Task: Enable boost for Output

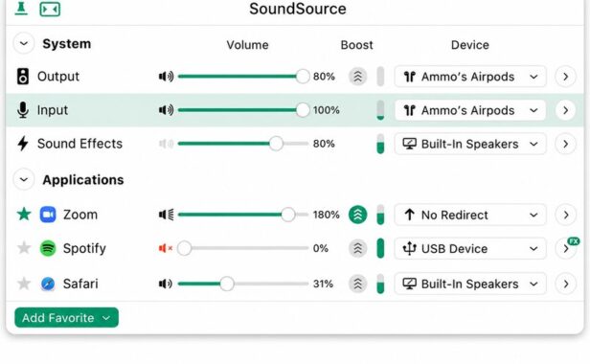Action: [358, 77]
